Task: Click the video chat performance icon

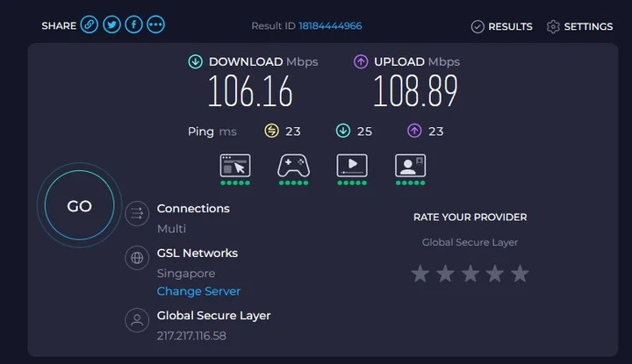Action: 410,165
